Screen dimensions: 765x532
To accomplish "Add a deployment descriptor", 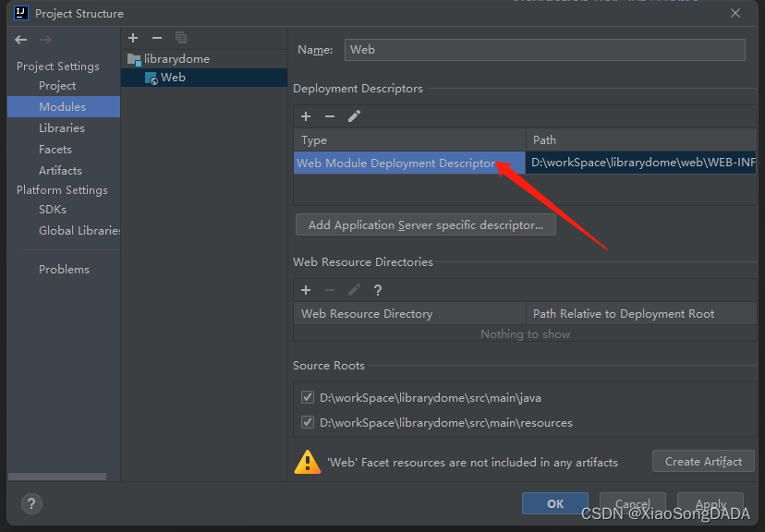I will [306, 116].
